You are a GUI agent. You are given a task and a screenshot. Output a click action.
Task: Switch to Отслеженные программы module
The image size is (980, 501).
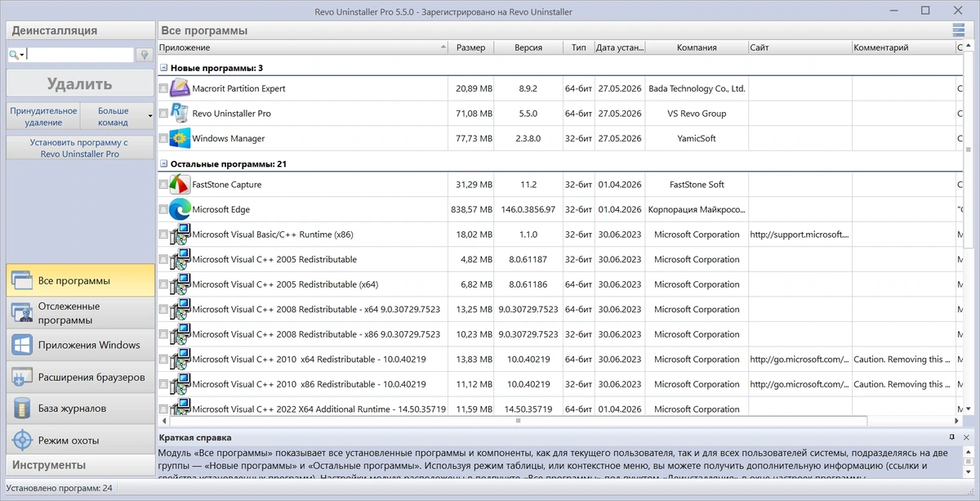tap(80, 313)
